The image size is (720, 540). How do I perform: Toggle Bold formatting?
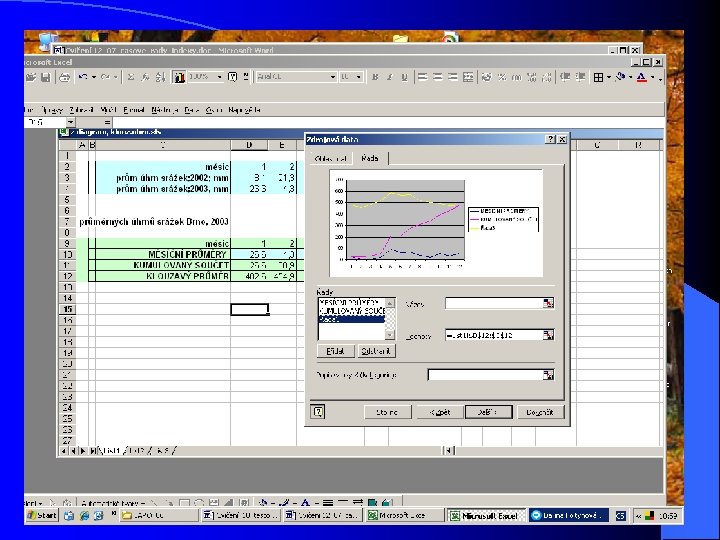[x=375, y=77]
